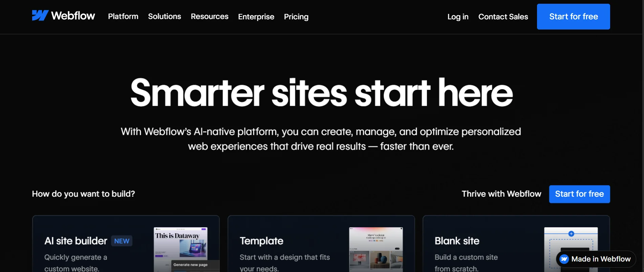This screenshot has height=272, width=644.
Task: Open the Platform menu
Action: [x=123, y=16]
